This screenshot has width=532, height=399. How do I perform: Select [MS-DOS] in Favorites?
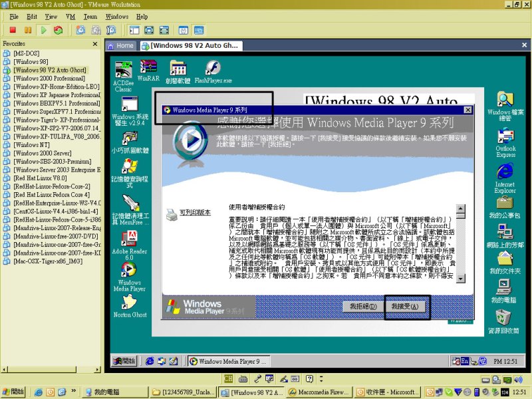pyautogui.click(x=27, y=53)
